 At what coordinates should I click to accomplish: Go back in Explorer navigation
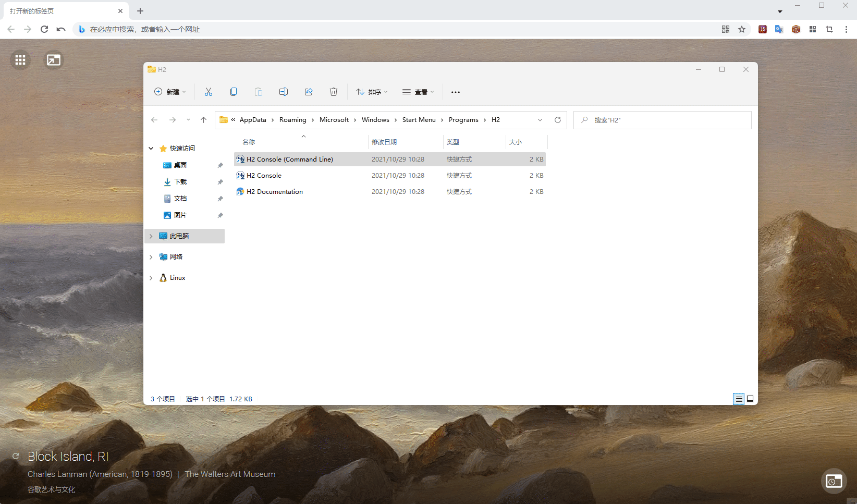point(154,120)
